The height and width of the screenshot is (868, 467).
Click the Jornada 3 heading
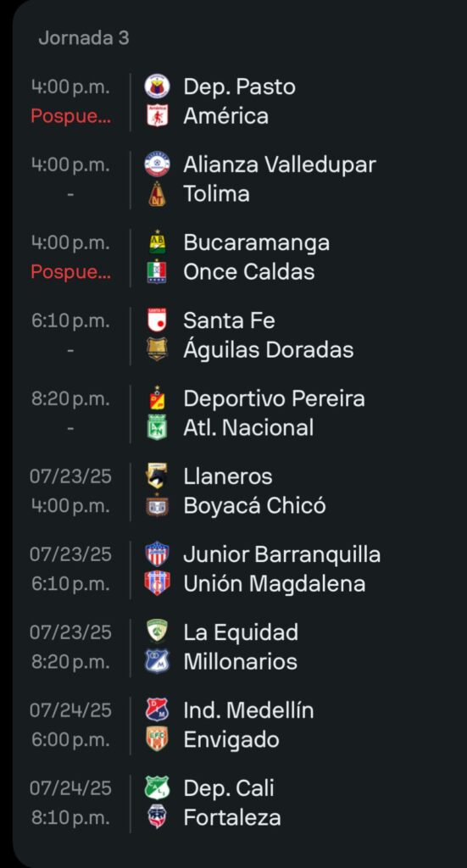tap(84, 38)
